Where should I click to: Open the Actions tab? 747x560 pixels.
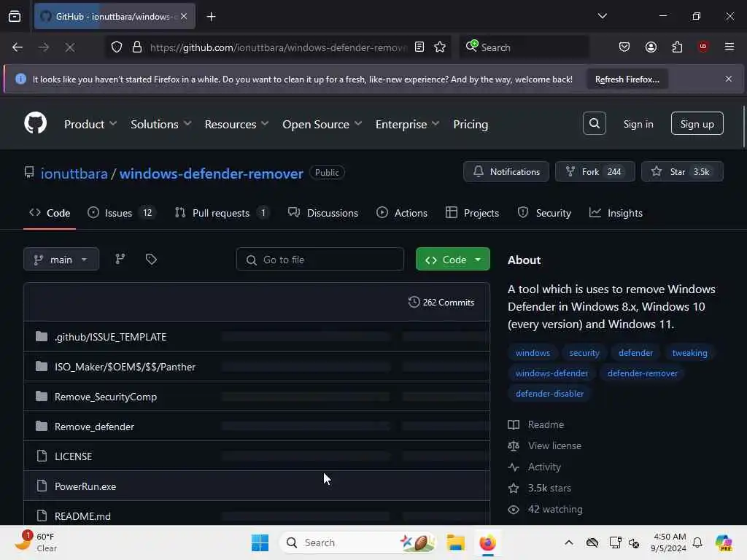pos(402,213)
